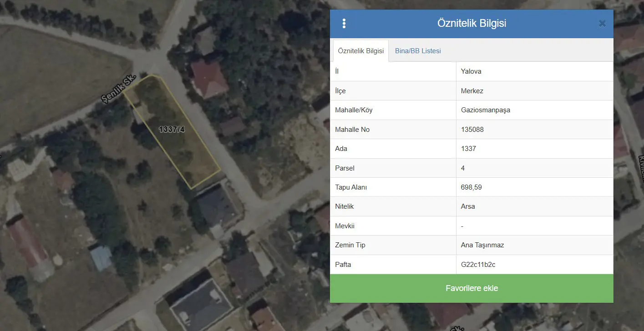Open the three-dot options menu in panel header
The image size is (644, 331).
click(x=344, y=24)
